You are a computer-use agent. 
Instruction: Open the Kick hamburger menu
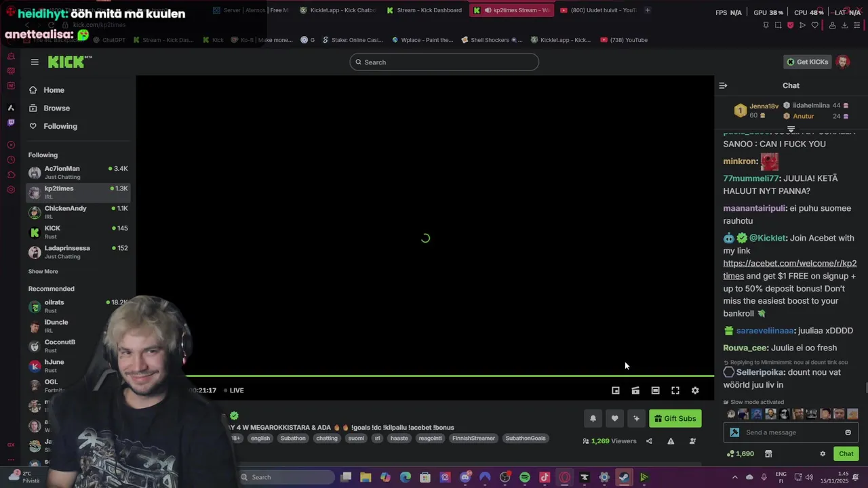[x=35, y=62]
